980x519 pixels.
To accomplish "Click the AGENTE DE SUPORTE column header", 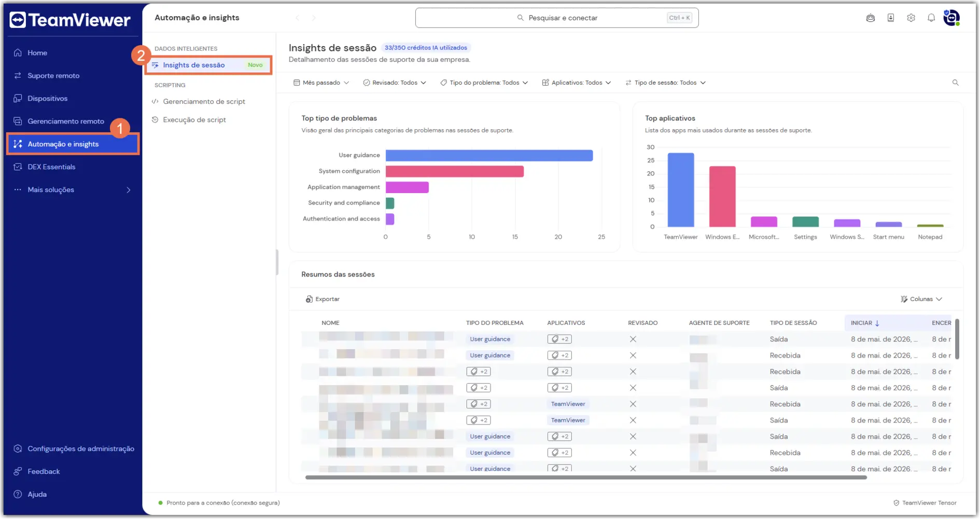I will point(719,323).
